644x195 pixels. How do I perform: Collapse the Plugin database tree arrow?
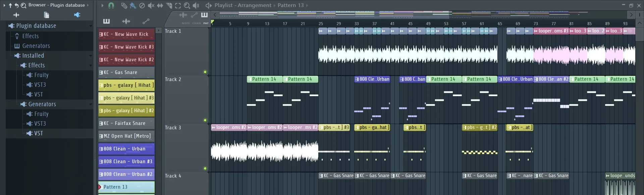pos(90,26)
